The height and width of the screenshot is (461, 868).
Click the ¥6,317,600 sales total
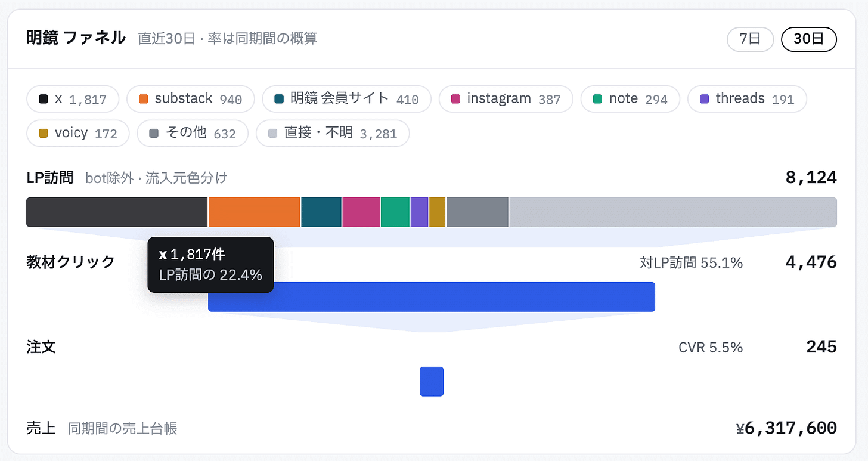click(x=786, y=428)
